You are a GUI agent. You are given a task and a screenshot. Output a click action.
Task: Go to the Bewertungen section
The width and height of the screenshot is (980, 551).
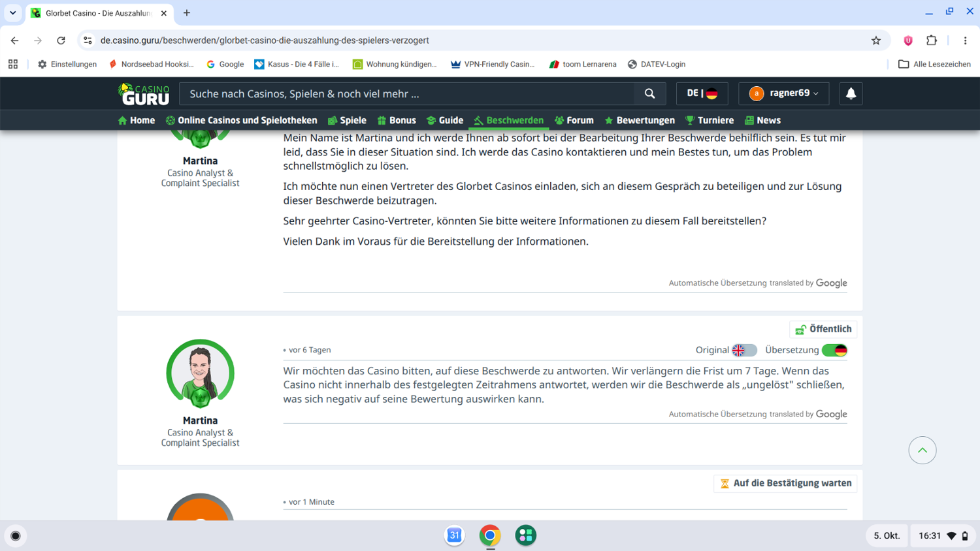tap(640, 120)
